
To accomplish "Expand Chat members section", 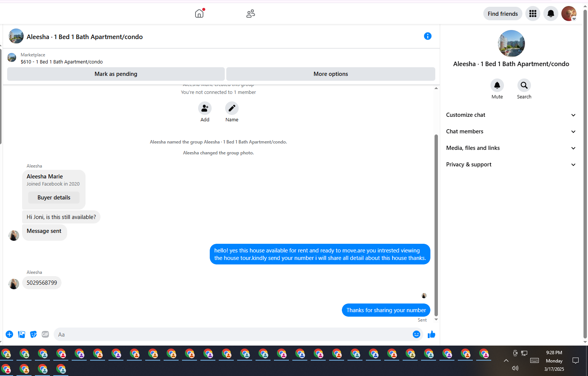I will [x=511, y=131].
